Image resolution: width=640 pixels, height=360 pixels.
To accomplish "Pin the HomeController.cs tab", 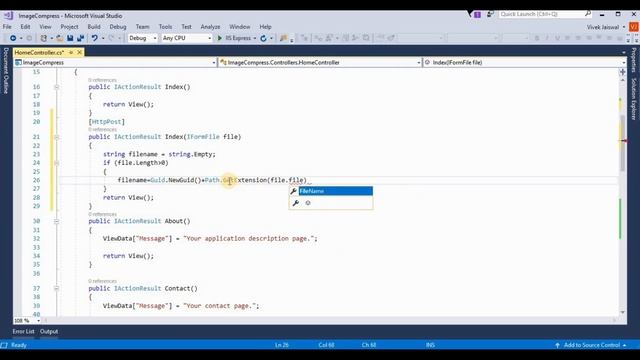I will click(x=71, y=52).
